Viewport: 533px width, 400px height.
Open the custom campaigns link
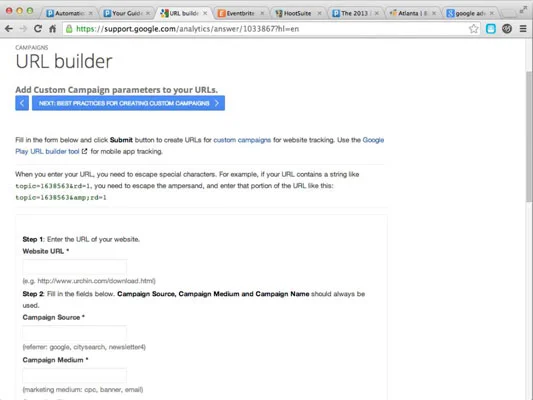[x=242, y=140]
